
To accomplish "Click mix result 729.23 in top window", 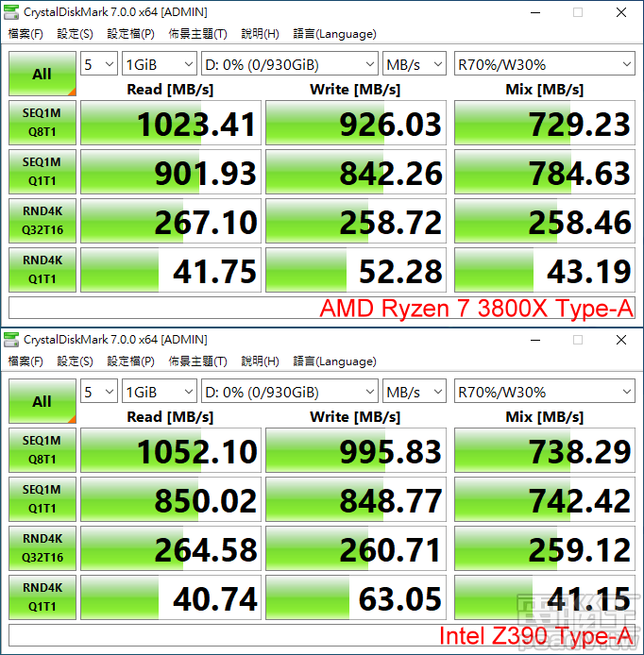I will click(x=545, y=123).
